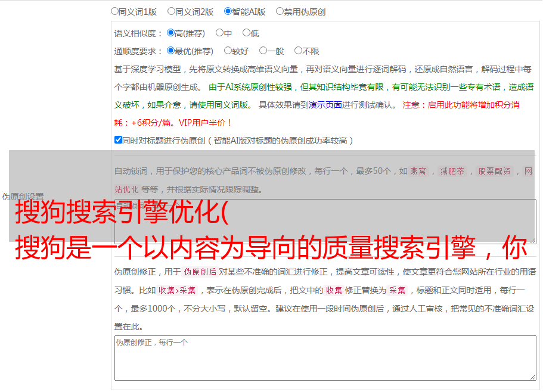
Task: Click the 伪原创后 highlighted tag
Action: (200, 272)
